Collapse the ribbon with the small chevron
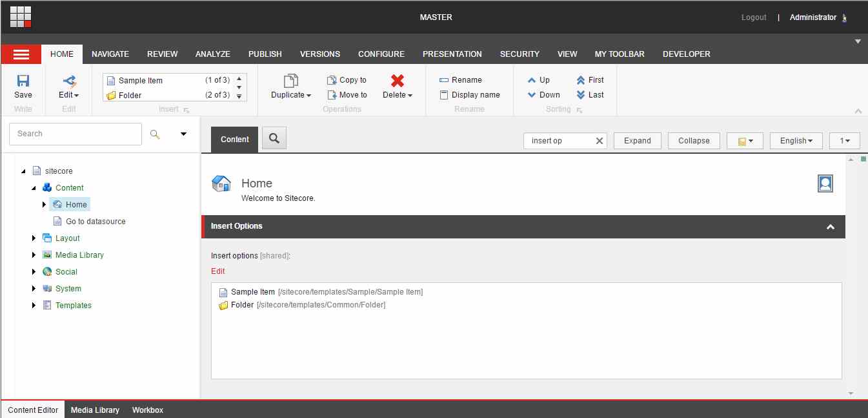This screenshot has height=418, width=868. click(x=858, y=111)
